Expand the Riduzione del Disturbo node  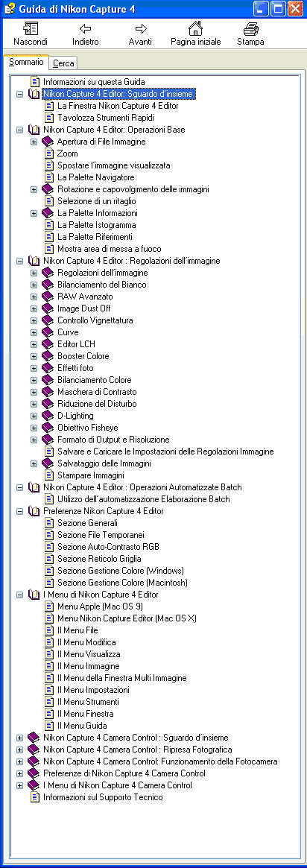(34, 404)
